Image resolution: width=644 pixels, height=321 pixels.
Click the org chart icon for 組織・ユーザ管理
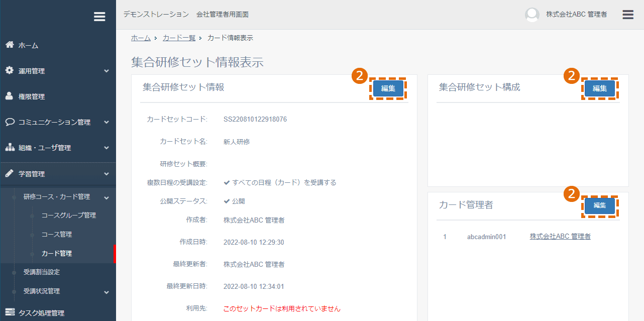click(10, 147)
